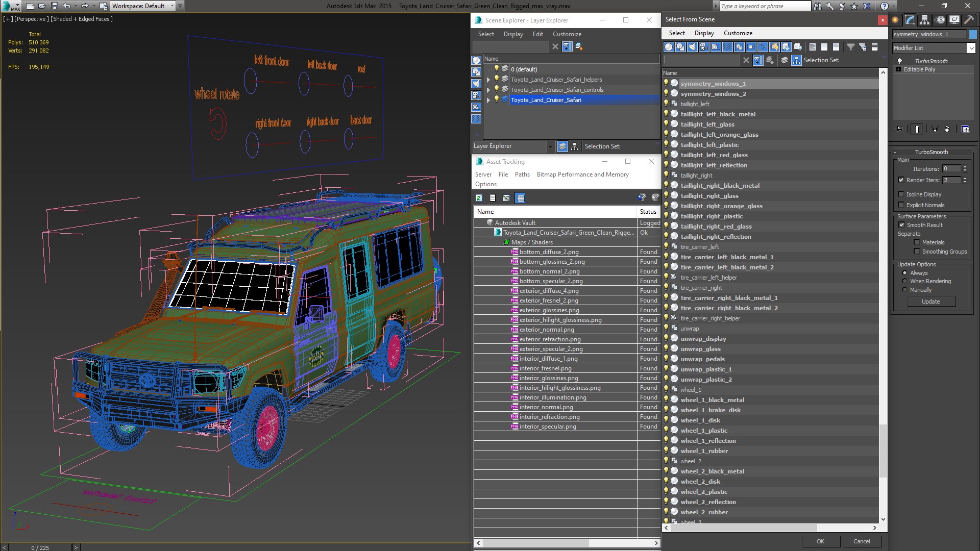The image size is (980, 551).
Task: Click the Shaded + Edged Faces viewport label
Action: pos(82,19)
